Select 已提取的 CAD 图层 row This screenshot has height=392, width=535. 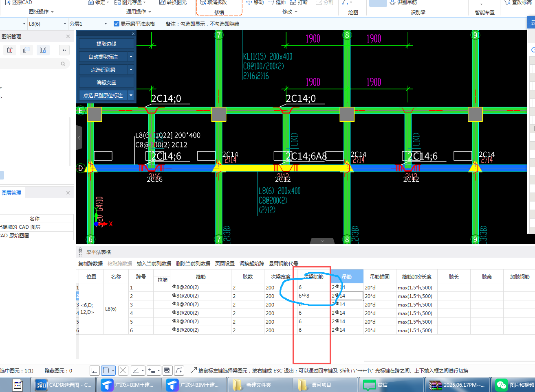37,227
